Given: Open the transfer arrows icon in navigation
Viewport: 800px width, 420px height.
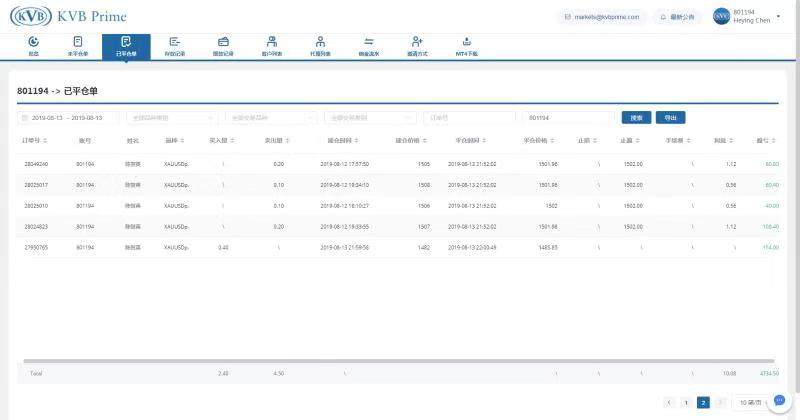Looking at the screenshot, I should (x=369, y=42).
